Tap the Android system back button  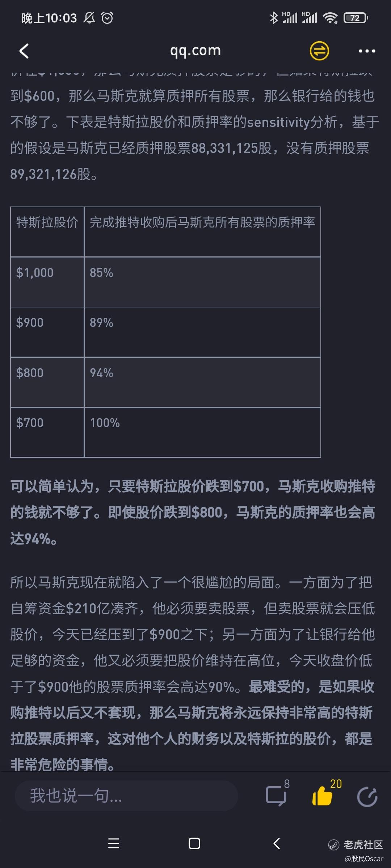coord(277,843)
